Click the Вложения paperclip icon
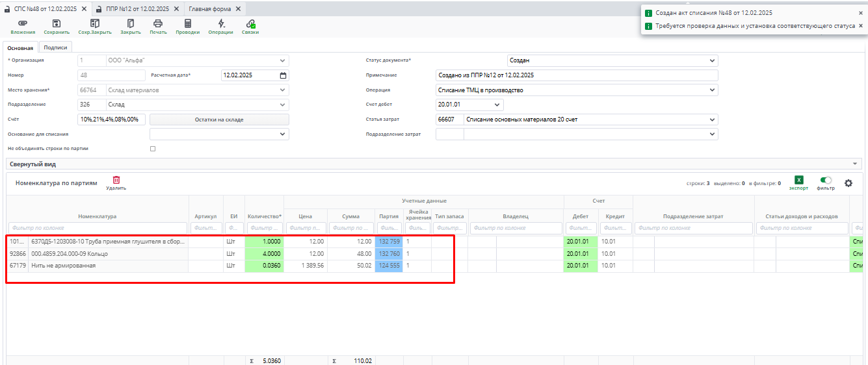The width and height of the screenshot is (868, 365). tap(23, 23)
